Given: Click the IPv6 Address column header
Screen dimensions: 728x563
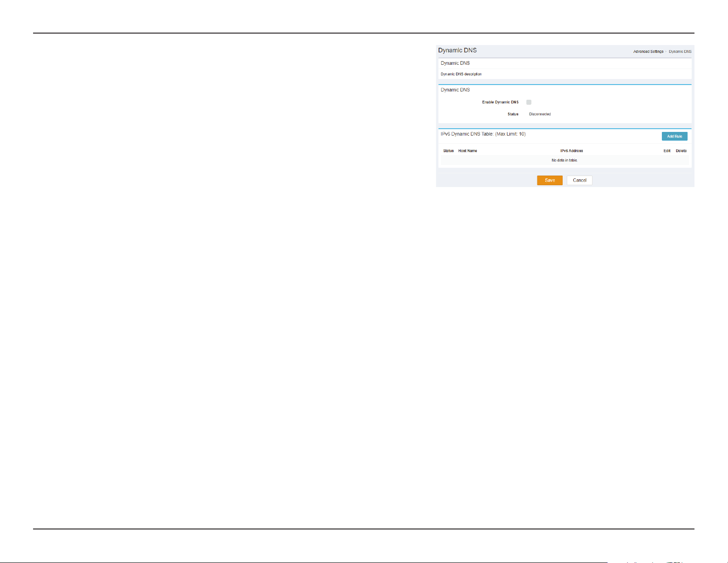Looking at the screenshot, I should 571,151.
